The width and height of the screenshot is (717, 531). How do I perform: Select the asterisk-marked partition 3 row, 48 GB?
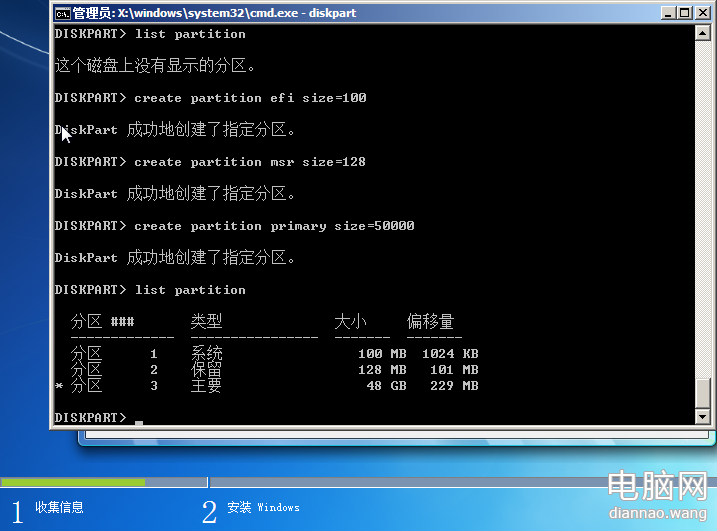(274, 386)
